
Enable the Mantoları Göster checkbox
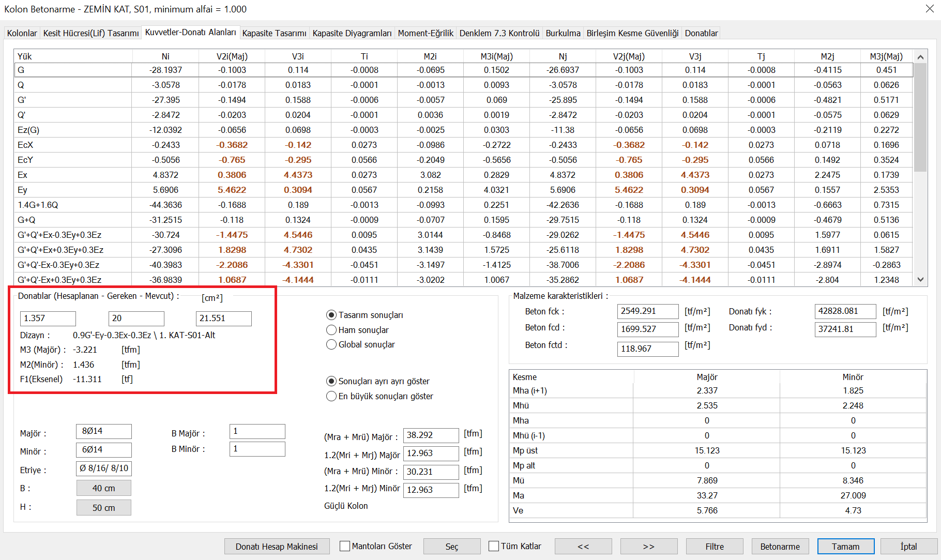[345, 546]
